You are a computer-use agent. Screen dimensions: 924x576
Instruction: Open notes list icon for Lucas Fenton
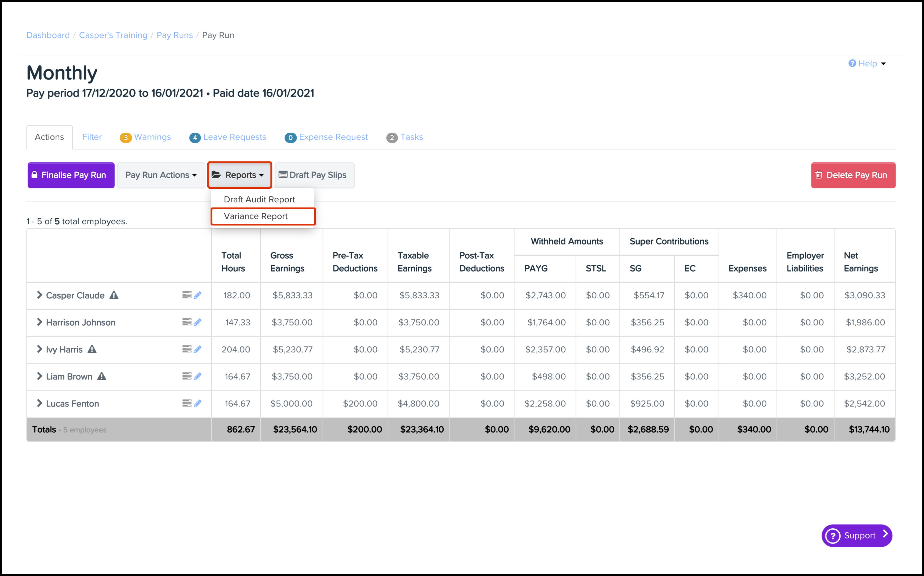pos(186,403)
